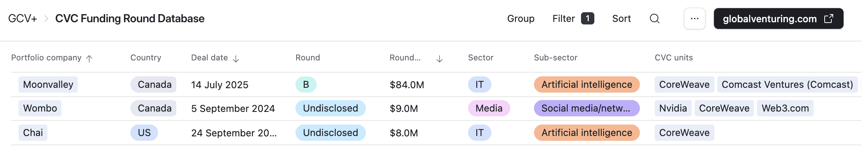The image size is (868, 166).
Task: Click the ascending arrow beside Portfolio company
Action: [x=89, y=58]
